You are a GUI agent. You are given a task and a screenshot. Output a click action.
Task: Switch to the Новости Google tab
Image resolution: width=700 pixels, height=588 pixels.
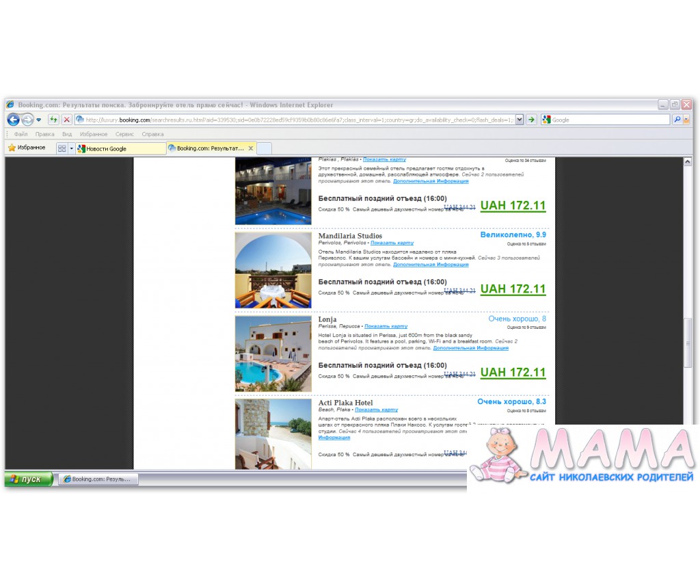(x=120, y=148)
